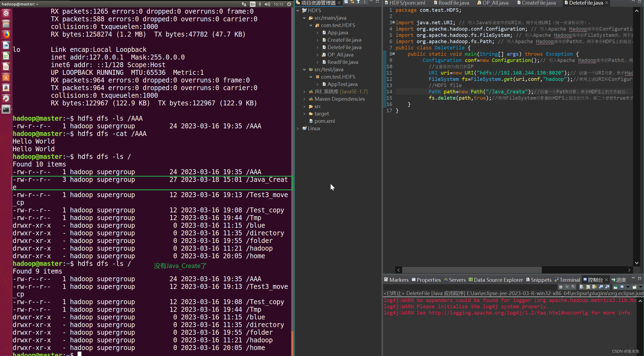
Task: Toggle show console on standard error change
Action: tap(607, 287)
